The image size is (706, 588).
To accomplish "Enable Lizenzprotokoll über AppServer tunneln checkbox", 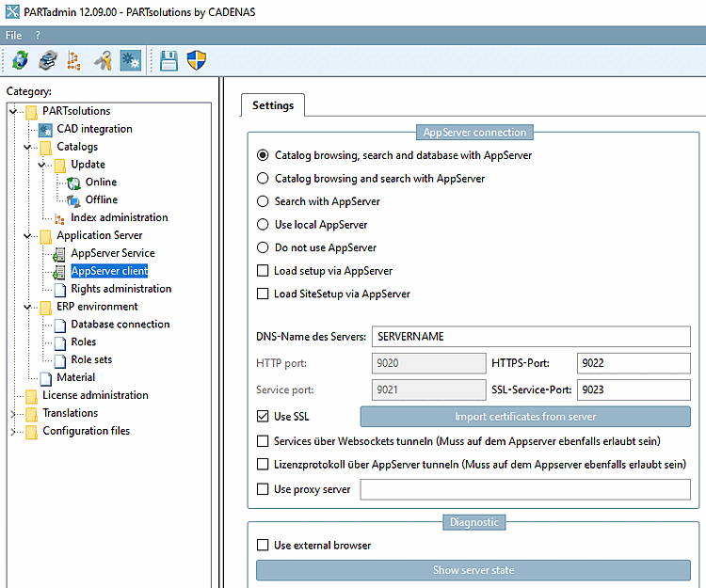I will coord(263,464).
